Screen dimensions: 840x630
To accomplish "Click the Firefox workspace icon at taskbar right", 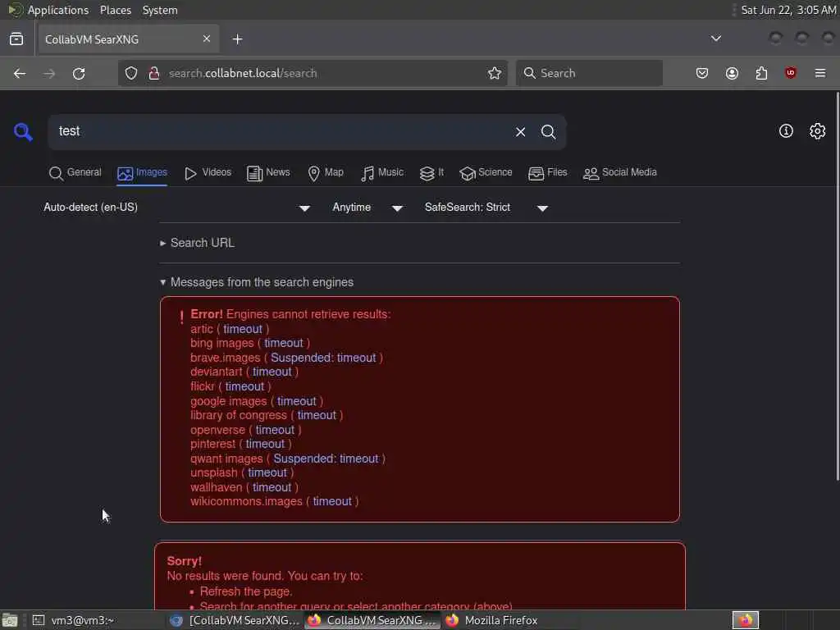I will [x=745, y=620].
